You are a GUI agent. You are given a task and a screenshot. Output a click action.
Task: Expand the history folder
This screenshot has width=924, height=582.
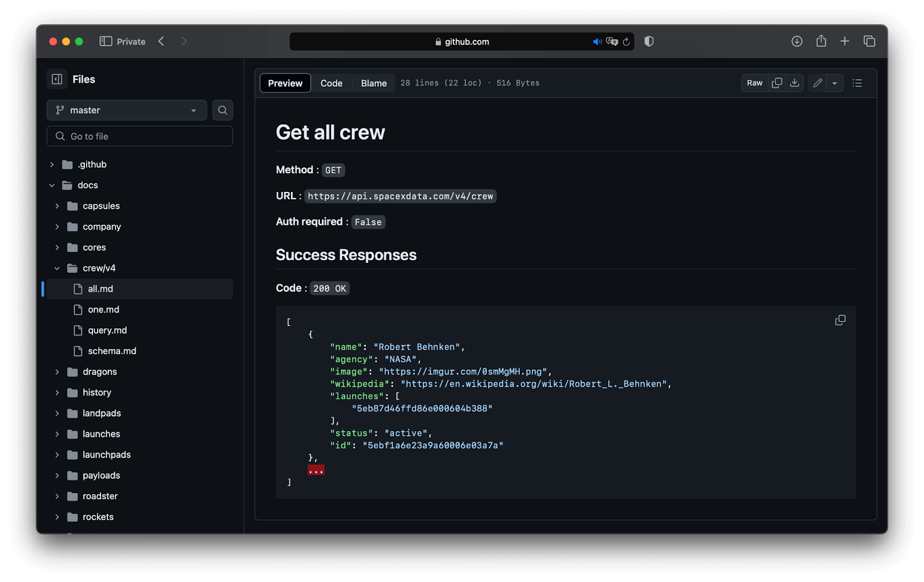click(x=57, y=393)
